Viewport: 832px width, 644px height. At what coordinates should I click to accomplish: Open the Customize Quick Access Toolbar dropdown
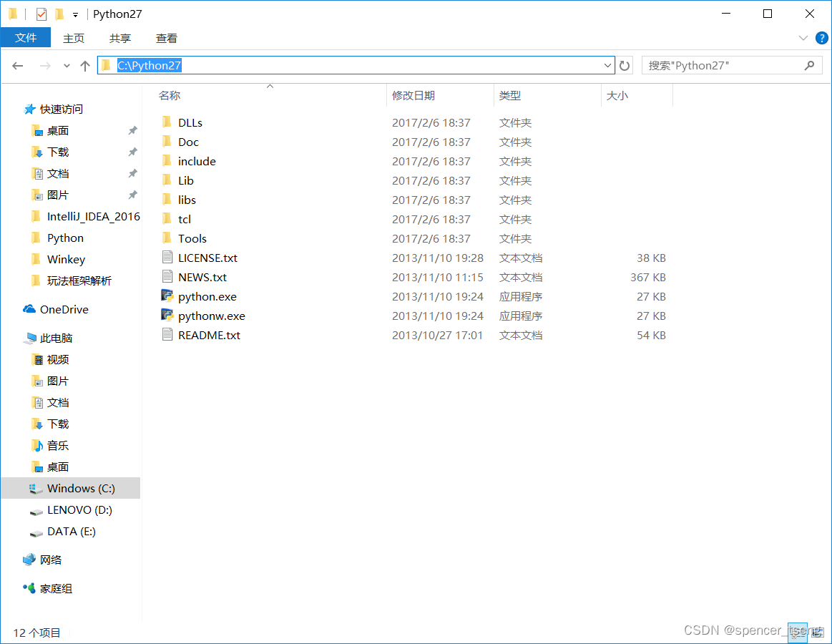click(75, 15)
